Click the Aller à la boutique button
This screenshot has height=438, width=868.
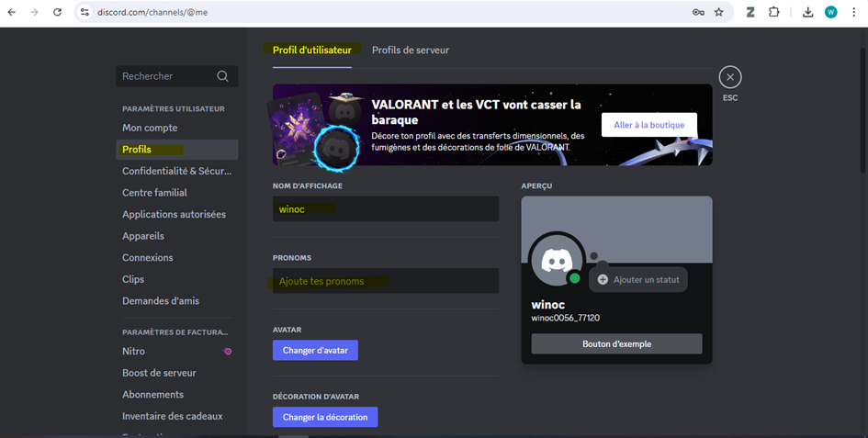tap(648, 125)
